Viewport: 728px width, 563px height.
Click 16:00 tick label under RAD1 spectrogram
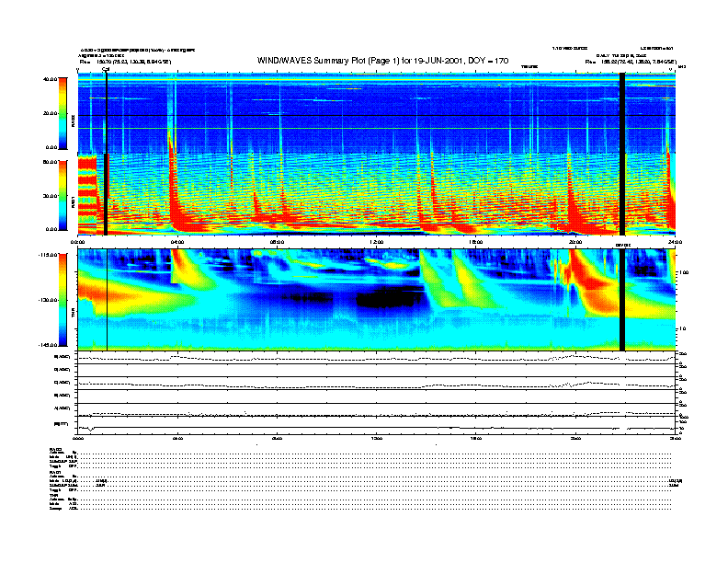coord(476,242)
